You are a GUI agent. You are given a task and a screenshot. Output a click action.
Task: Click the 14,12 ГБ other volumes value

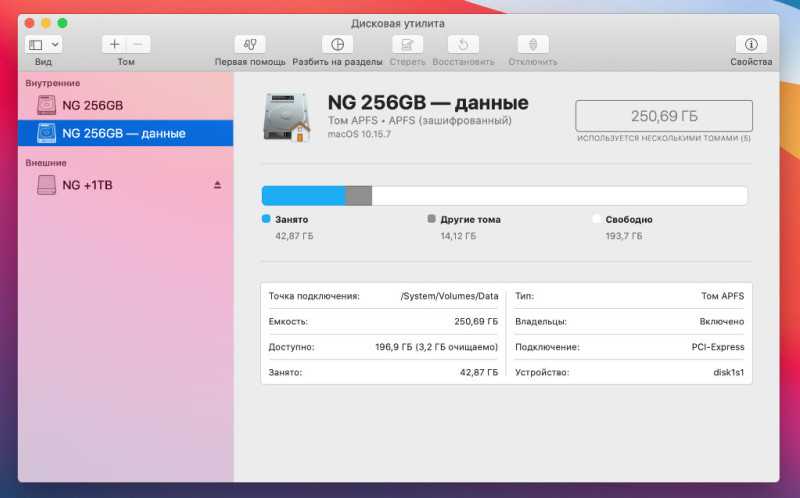pos(459,236)
